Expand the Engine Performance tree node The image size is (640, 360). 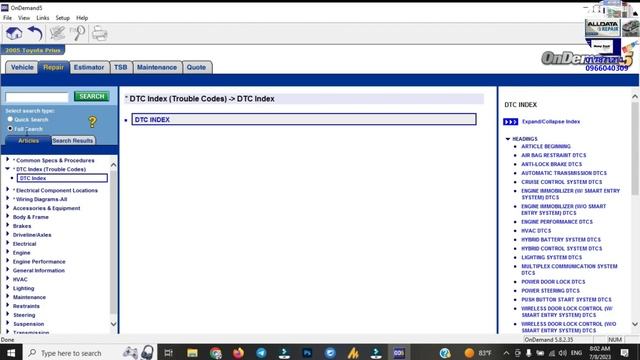tap(8, 261)
